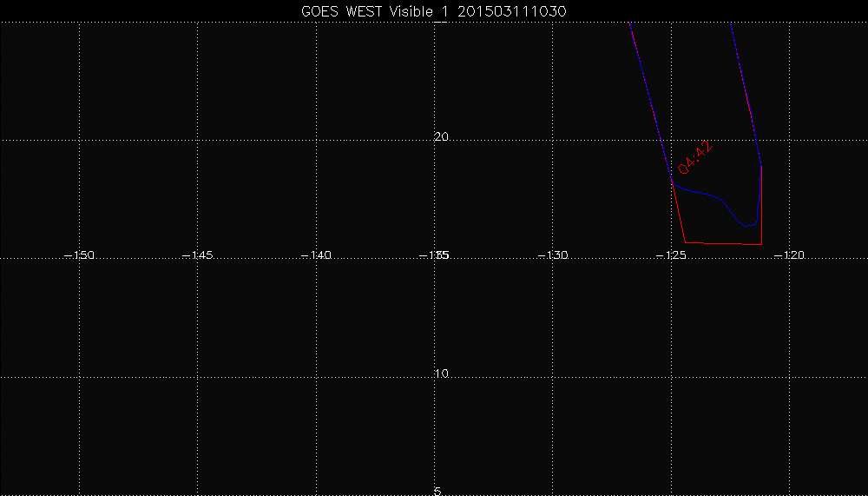Screen dimensions: 868x496
Task: Select the latitude 10 axis label
Action: (441, 374)
